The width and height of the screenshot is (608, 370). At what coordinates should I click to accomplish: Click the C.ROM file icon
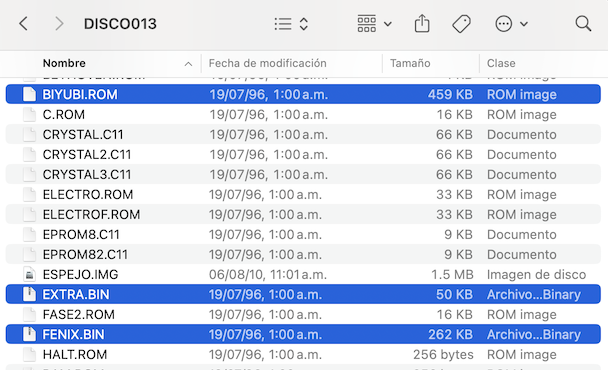click(x=29, y=114)
